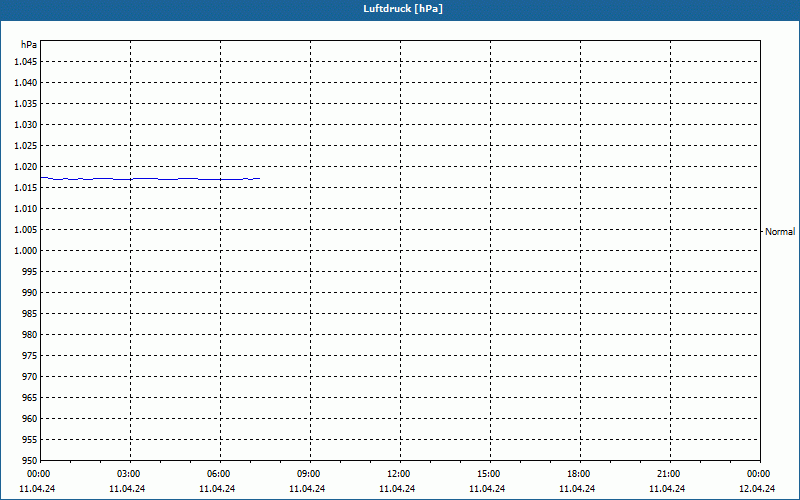Click the blue pressure curve line

[151, 179]
